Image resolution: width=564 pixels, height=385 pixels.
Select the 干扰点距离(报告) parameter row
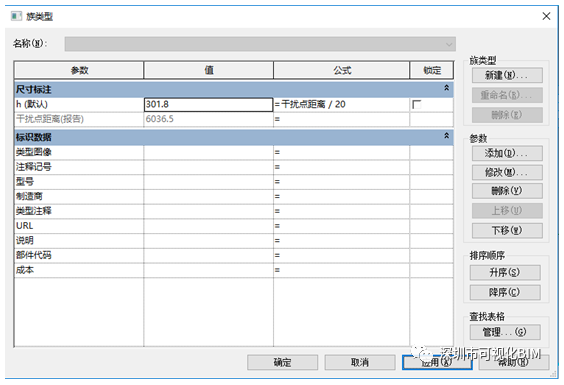coord(234,119)
